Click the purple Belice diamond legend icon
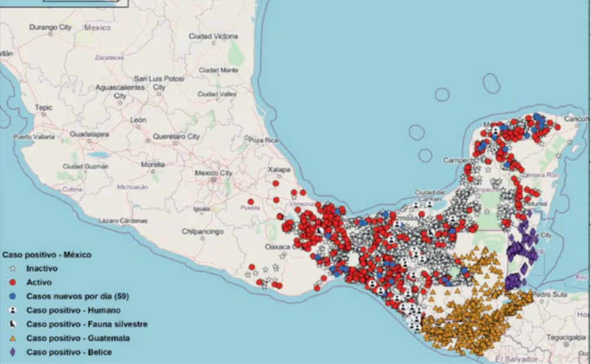Image resolution: width=591 pixels, height=364 pixels. point(13,352)
